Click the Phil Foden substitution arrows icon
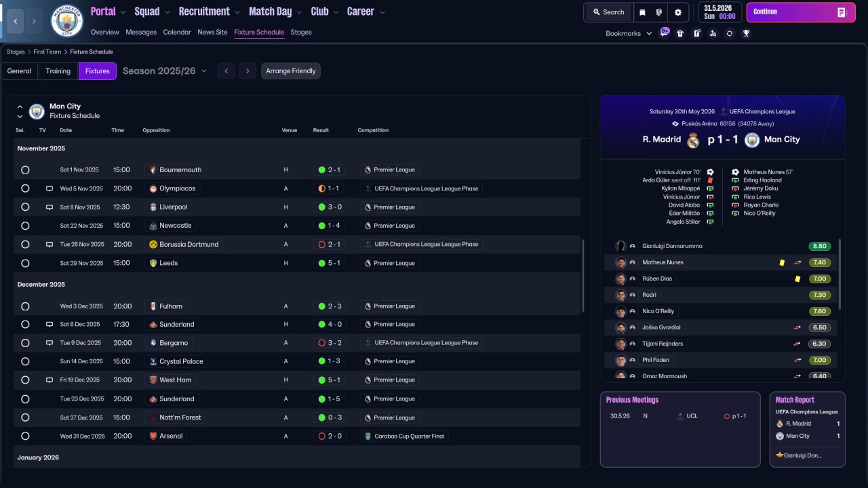Screen dimensions: 868x488 coord(797,360)
